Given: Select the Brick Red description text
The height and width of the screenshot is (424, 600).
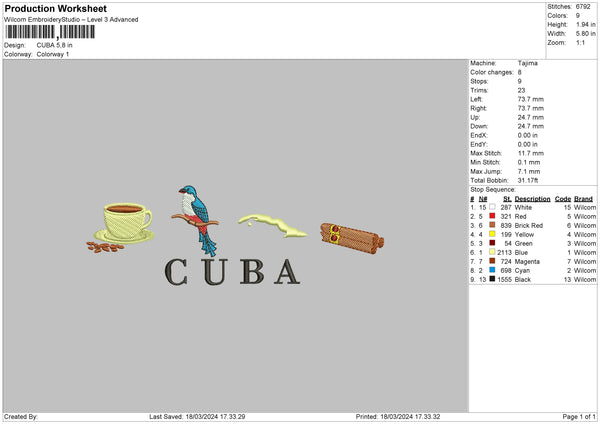Looking at the screenshot, I should click(x=529, y=225).
